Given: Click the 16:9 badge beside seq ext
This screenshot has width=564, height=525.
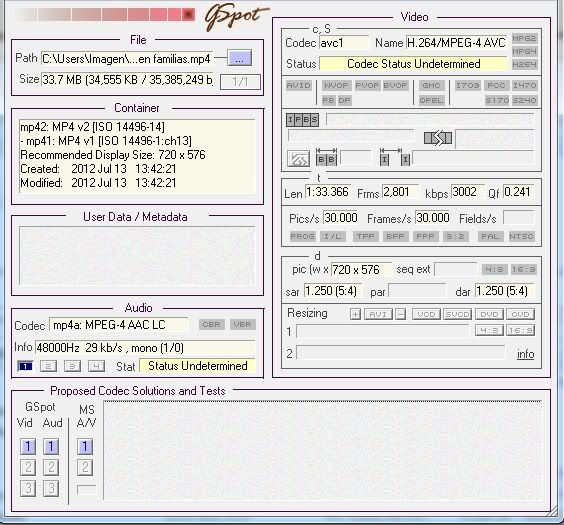Looking at the screenshot, I should tap(523, 269).
